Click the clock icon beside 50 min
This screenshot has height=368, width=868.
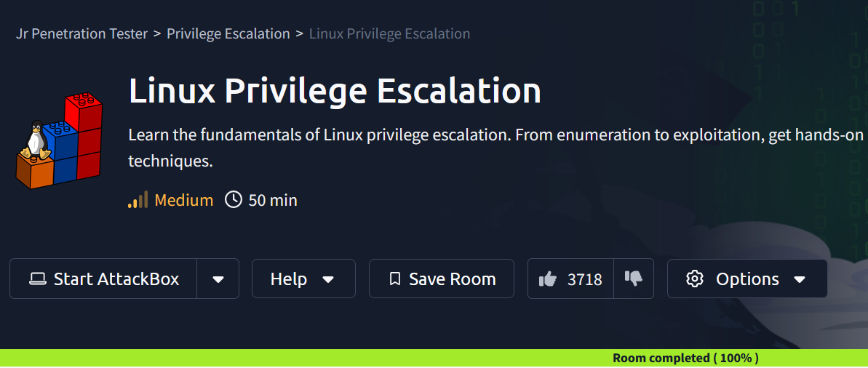tap(233, 199)
